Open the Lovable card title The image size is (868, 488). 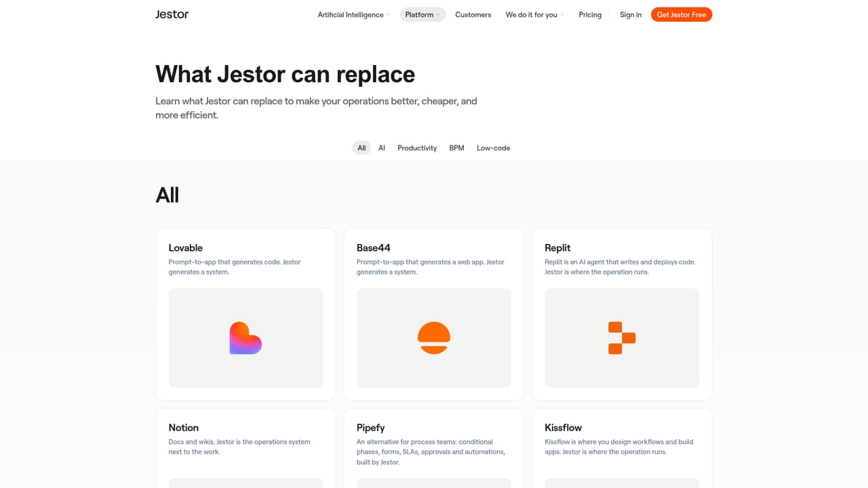(186, 248)
